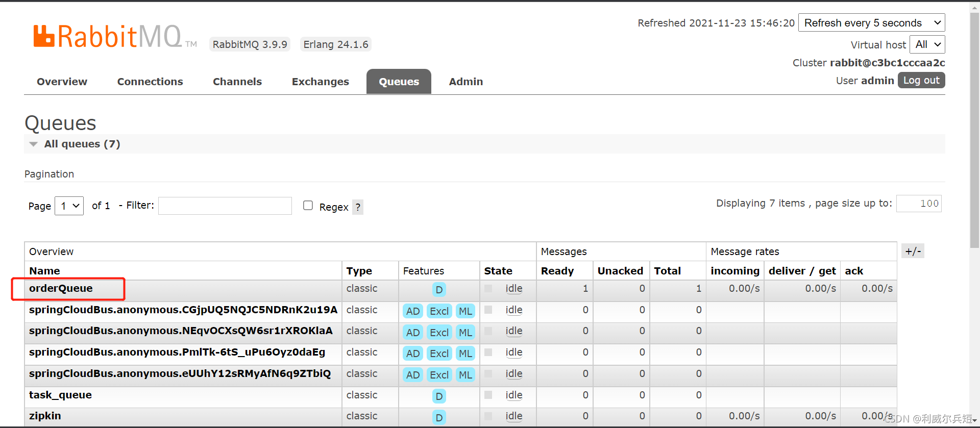Screen dimensions: 980x428
Task: Sort queues by the Total column header
Action: click(x=668, y=271)
